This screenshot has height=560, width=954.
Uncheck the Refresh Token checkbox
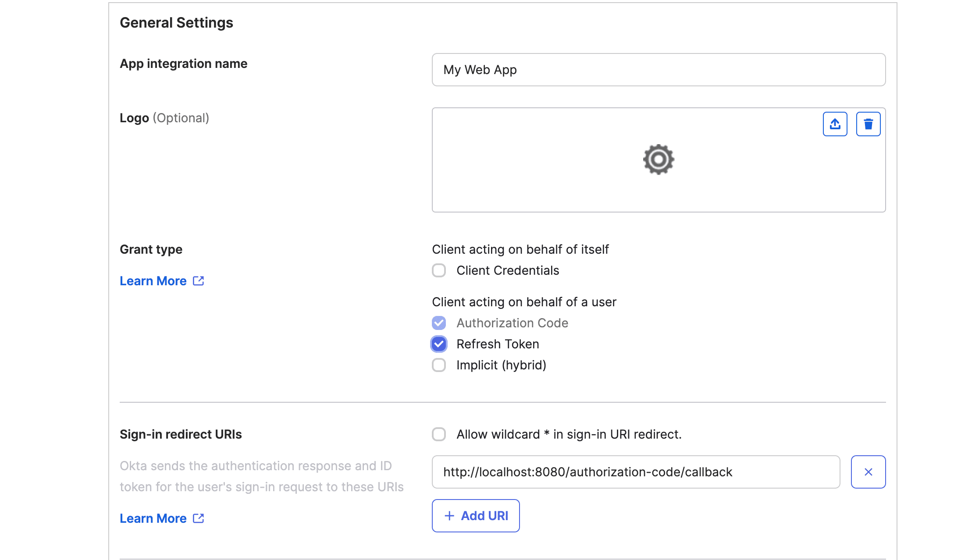(x=439, y=344)
